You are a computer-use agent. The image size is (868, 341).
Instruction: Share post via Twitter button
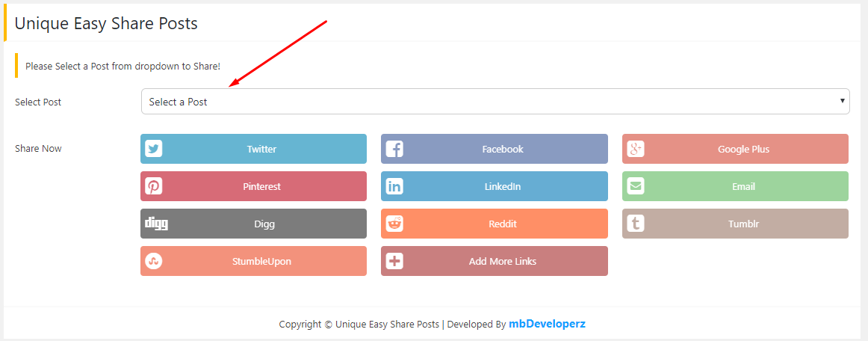click(x=261, y=149)
